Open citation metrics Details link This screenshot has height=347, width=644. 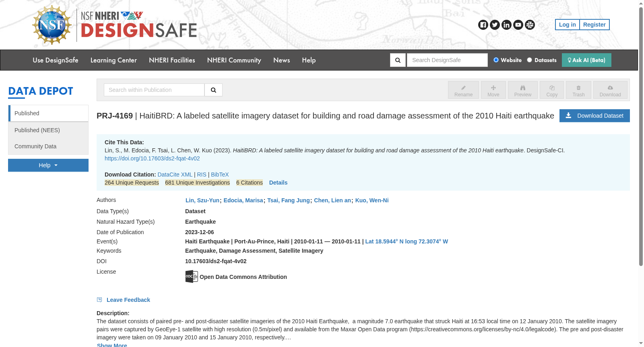click(x=278, y=183)
